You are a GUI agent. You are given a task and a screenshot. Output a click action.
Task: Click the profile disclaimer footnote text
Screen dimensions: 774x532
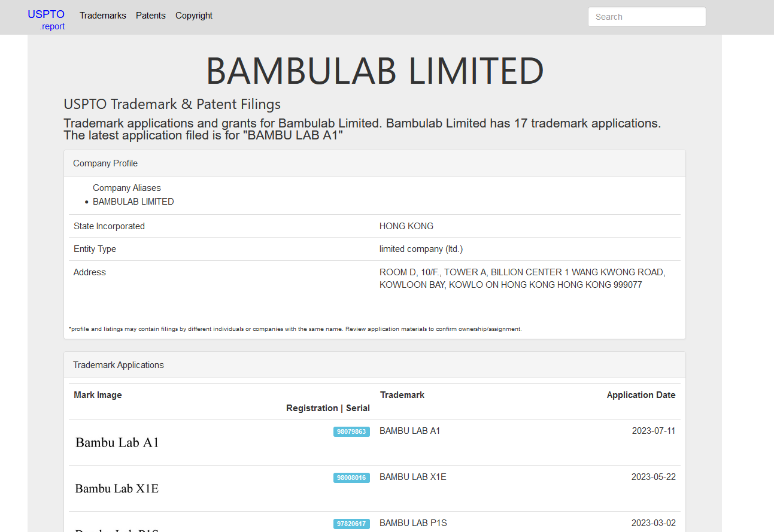pyautogui.click(x=296, y=329)
